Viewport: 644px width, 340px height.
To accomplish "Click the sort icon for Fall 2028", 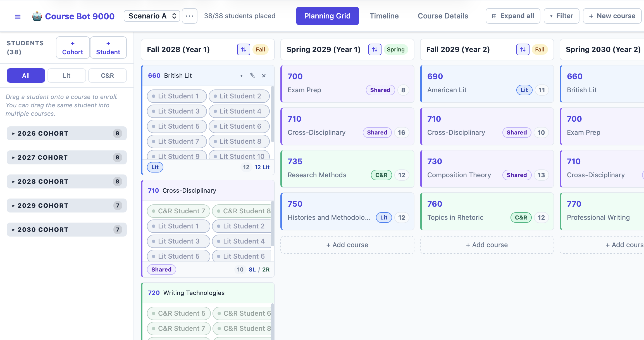I will [x=244, y=49].
